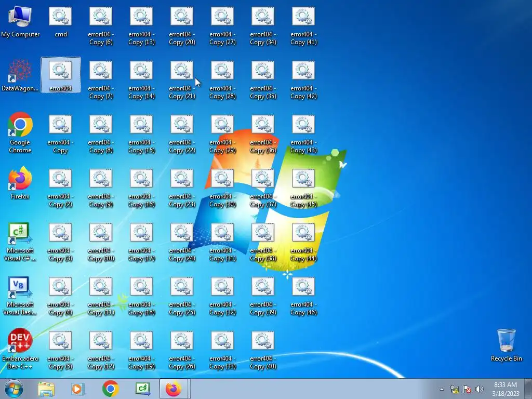532x399 pixels.
Task: Select error404 - Copy (37) file
Action: point(263,188)
